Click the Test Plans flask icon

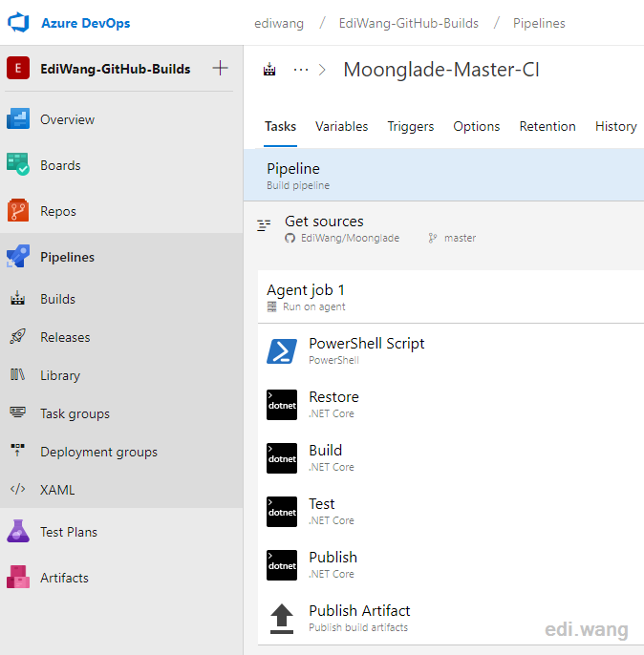point(18,531)
